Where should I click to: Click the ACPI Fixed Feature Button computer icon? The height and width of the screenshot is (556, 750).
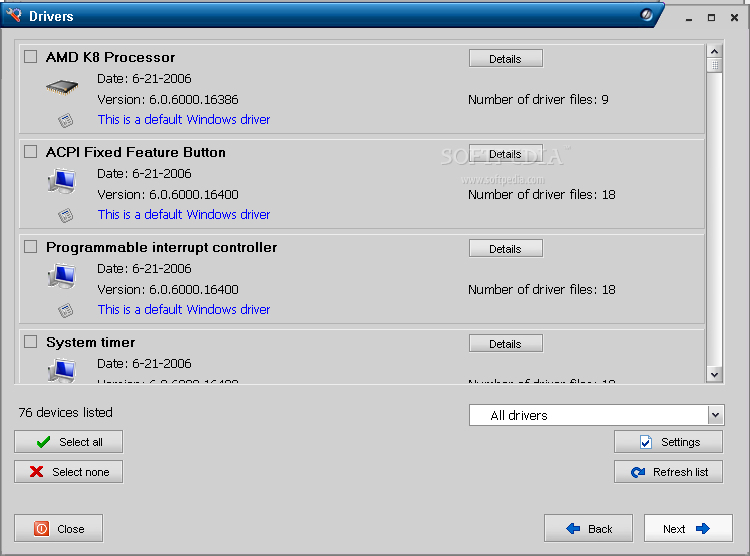pos(62,181)
